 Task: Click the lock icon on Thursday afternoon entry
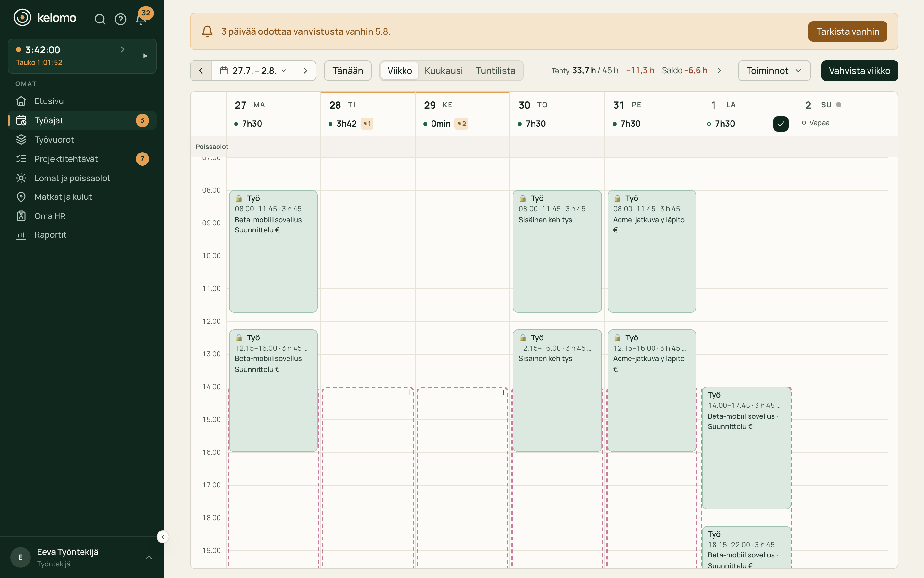pyautogui.click(x=523, y=337)
